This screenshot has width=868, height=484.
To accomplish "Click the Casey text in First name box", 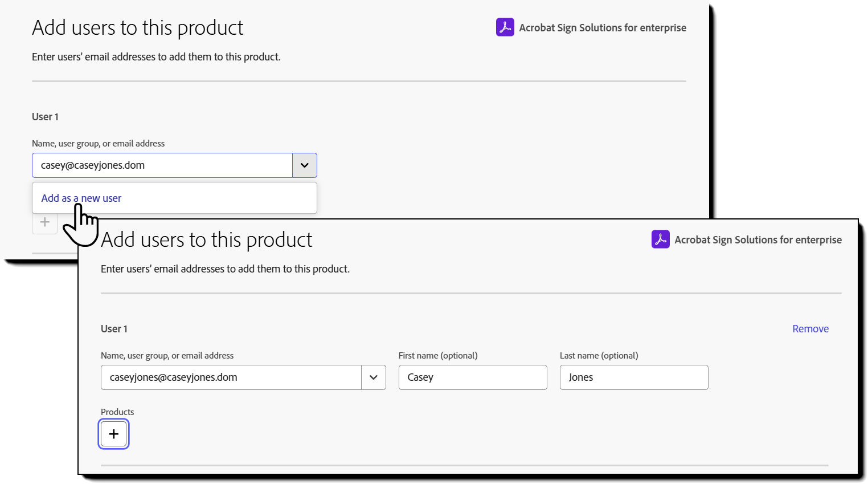I will point(420,377).
